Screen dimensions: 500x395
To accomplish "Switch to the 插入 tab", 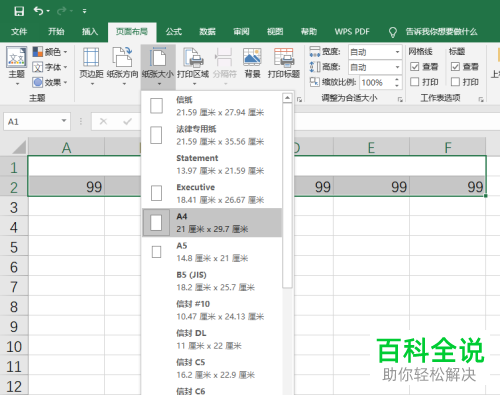I will [90, 32].
